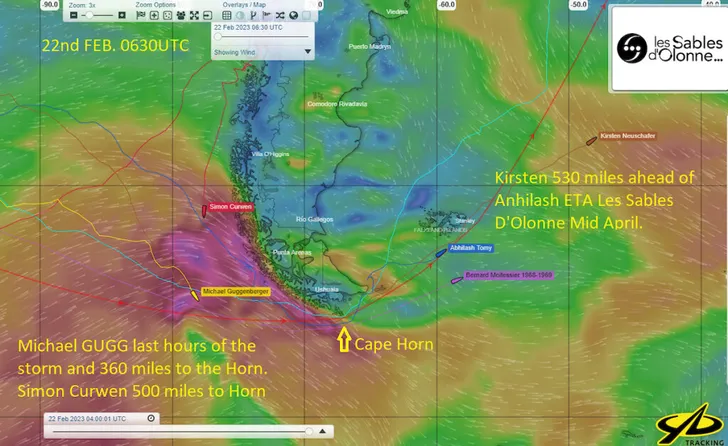
Task: Select the Michael Guggenberger boat label
Action: click(x=238, y=291)
